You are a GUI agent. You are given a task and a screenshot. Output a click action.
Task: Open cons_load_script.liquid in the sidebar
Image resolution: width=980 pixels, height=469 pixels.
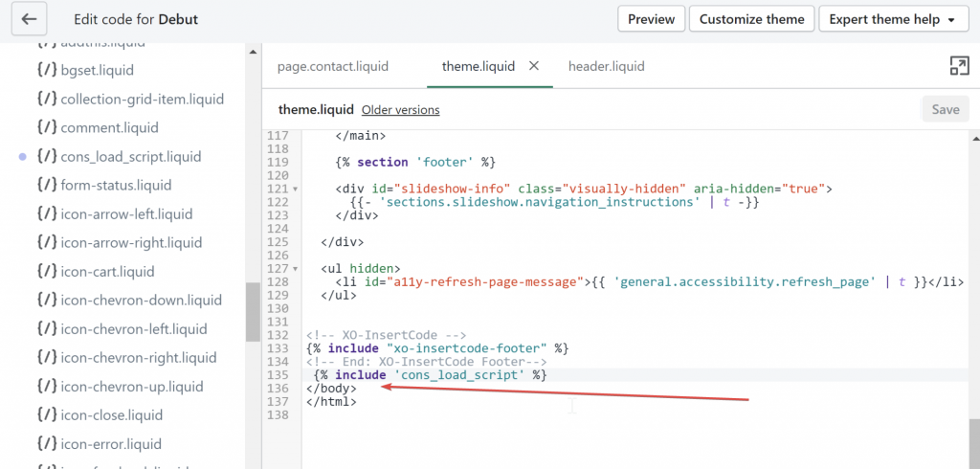coord(130,156)
